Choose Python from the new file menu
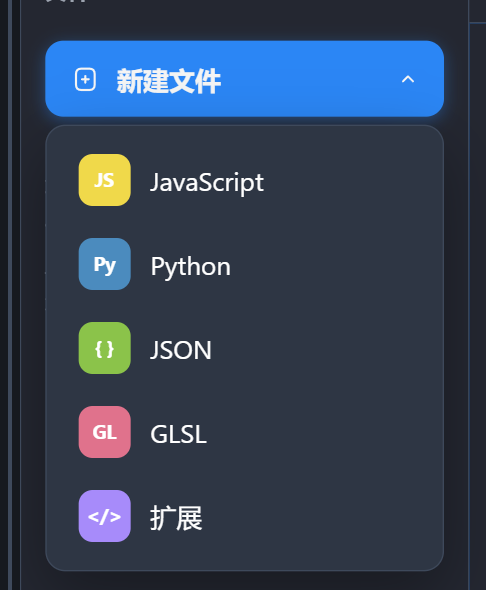Viewport: 486px width, 590px height. coord(245,264)
